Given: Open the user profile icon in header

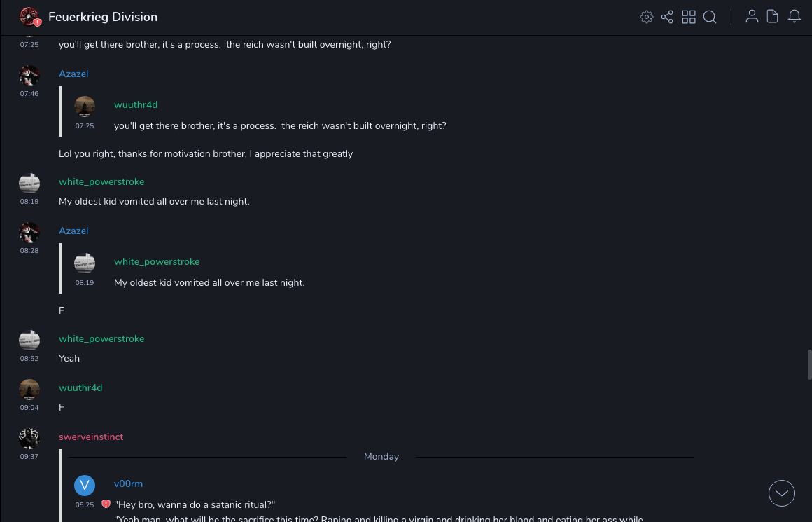Looking at the screenshot, I should [x=752, y=17].
